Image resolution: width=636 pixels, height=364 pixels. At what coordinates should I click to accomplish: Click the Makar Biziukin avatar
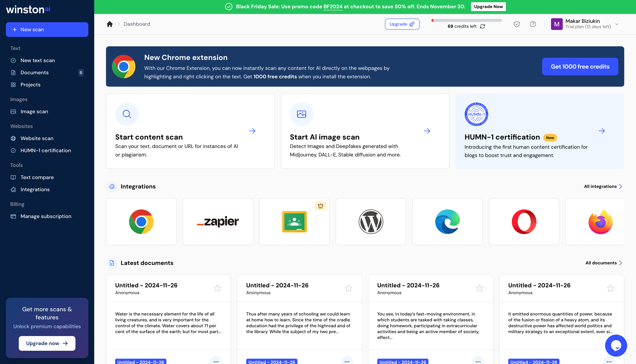556,24
